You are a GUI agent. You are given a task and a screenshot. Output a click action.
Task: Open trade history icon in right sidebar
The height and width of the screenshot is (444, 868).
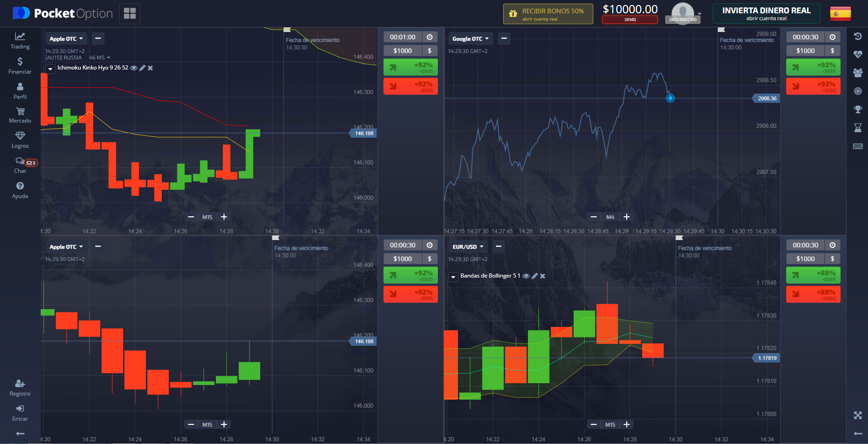click(858, 36)
